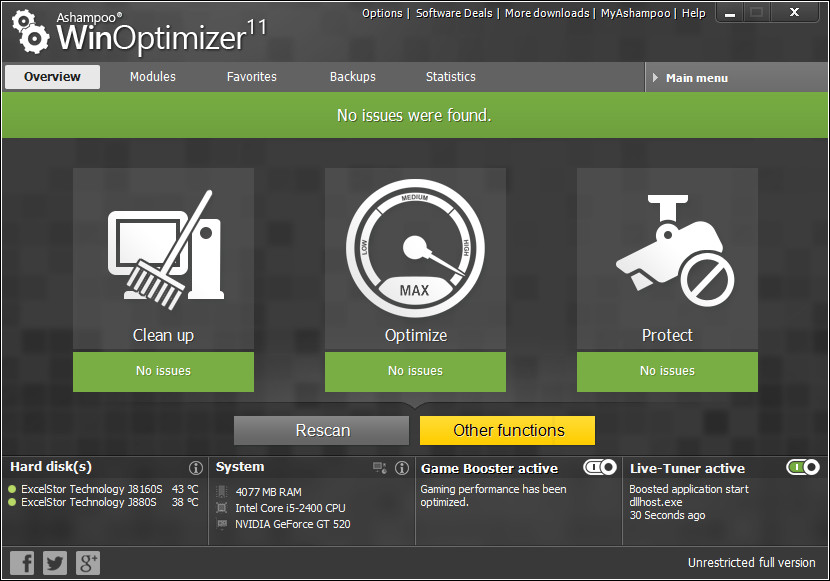Viewport: 830px width, 581px height.
Task: Open the Statistics tab
Action: 451,77
